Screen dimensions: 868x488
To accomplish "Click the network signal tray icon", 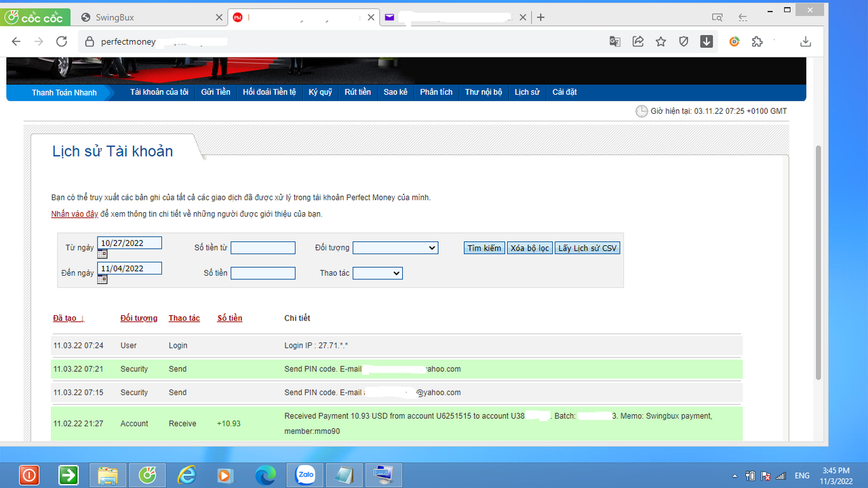I will click(781, 476).
